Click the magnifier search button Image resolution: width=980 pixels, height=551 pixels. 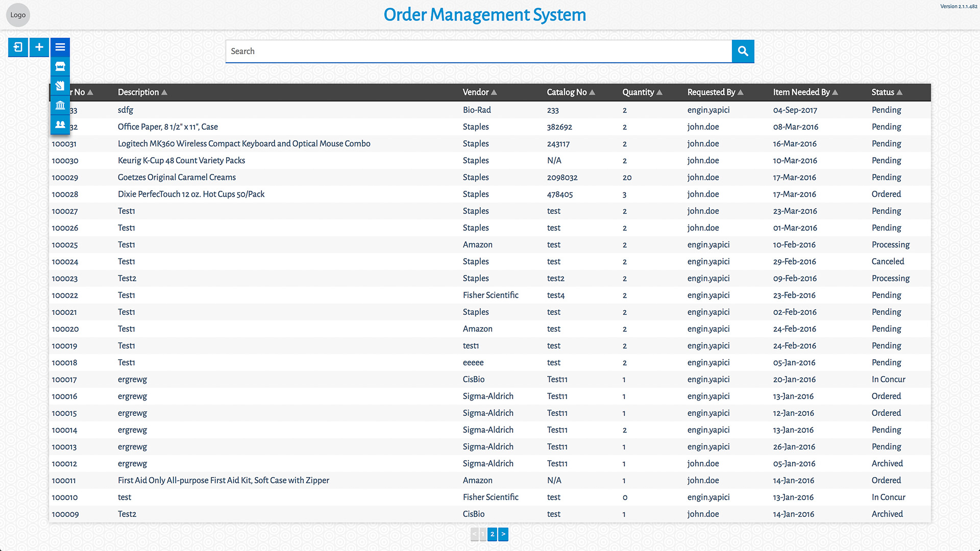743,51
